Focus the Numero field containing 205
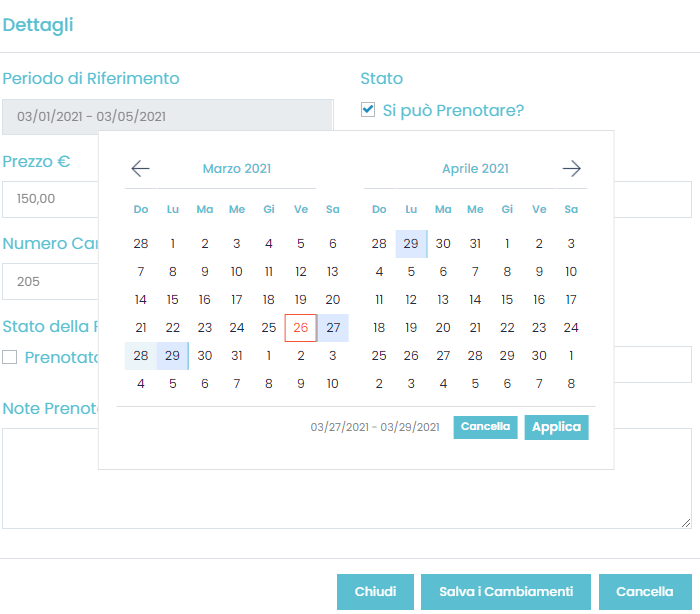 (x=50, y=281)
